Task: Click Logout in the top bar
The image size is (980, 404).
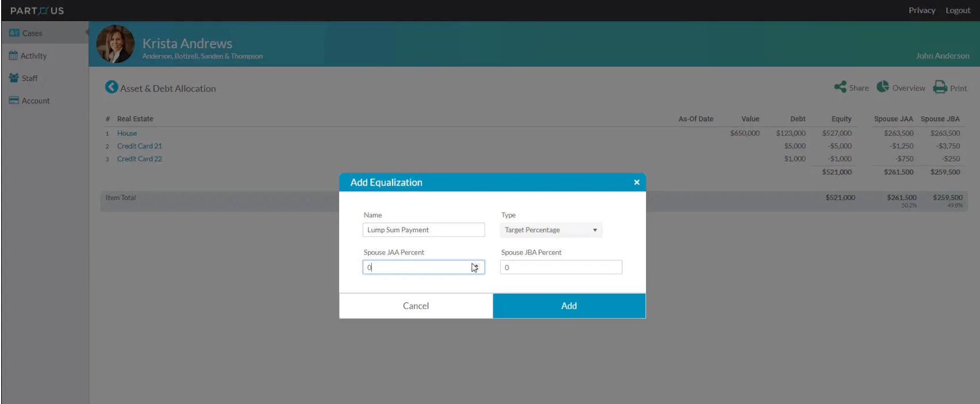Action: [958, 10]
